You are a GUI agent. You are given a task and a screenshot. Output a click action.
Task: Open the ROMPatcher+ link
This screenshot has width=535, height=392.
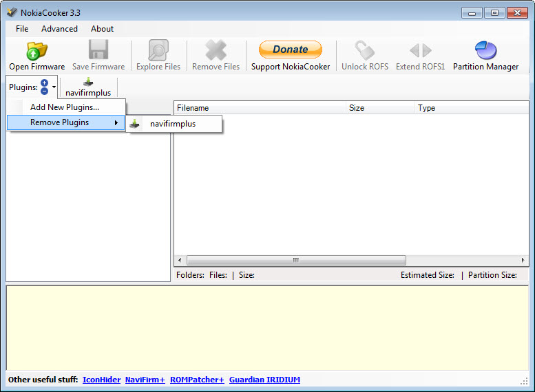pyautogui.click(x=197, y=380)
